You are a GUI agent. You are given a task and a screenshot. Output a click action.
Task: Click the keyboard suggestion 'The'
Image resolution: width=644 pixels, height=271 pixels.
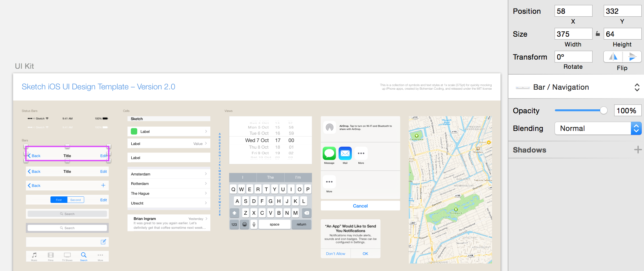270,177
